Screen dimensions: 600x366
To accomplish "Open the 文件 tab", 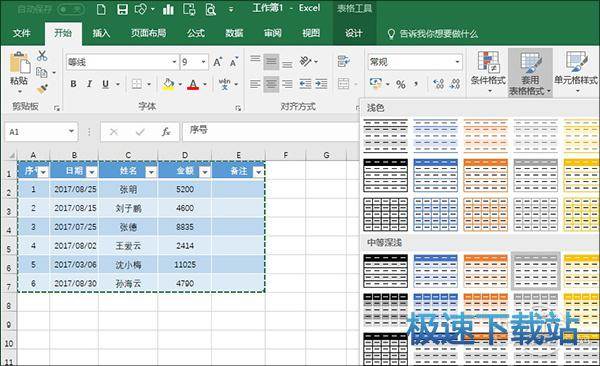I will [21, 33].
